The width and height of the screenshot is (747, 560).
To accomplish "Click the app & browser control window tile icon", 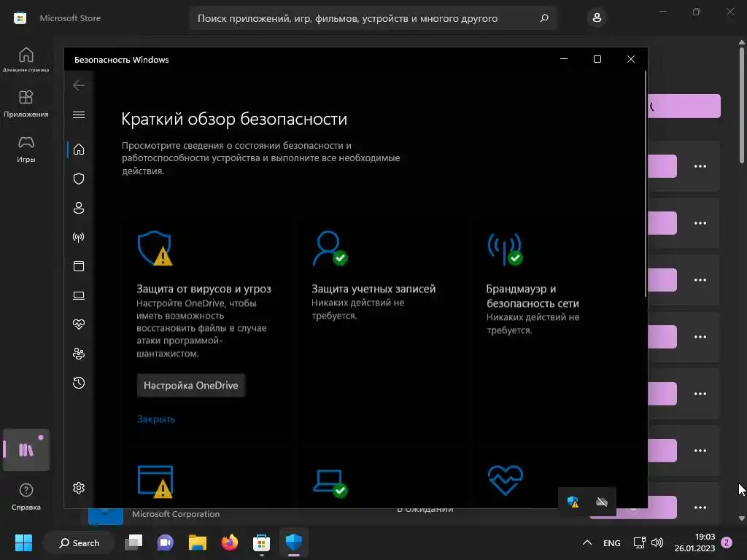I will pyautogui.click(x=155, y=481).
